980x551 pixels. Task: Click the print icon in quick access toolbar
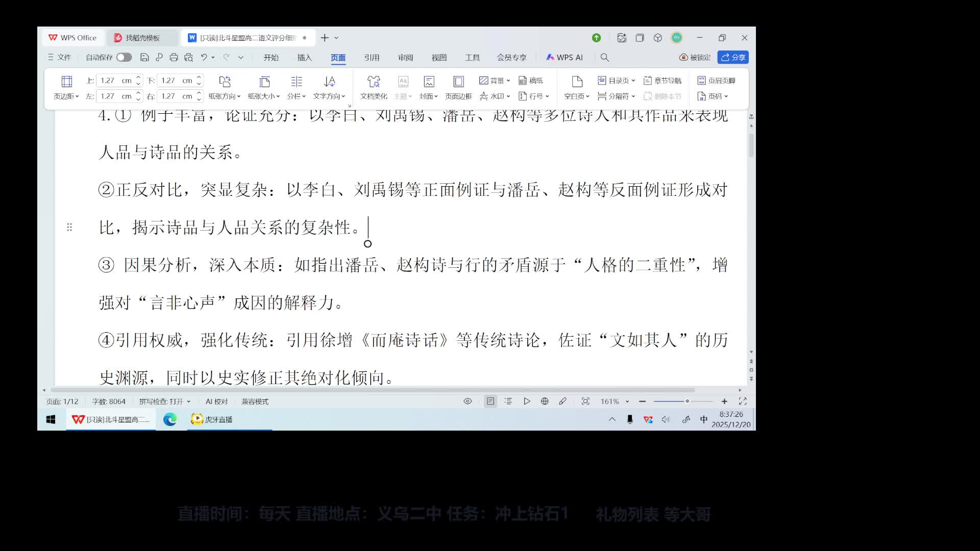point(174,57)
